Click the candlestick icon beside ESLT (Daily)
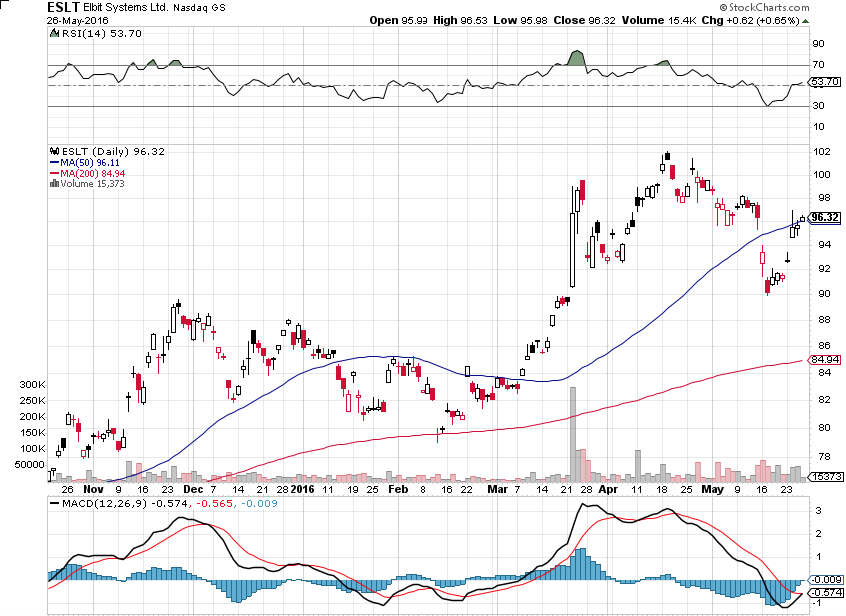 pos(54,151)
